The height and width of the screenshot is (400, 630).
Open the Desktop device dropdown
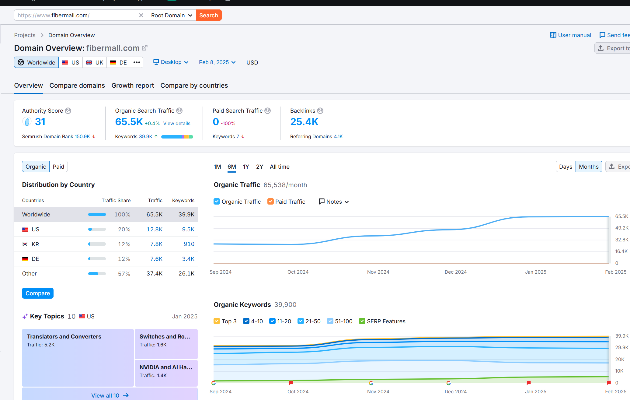click(171, 62)
